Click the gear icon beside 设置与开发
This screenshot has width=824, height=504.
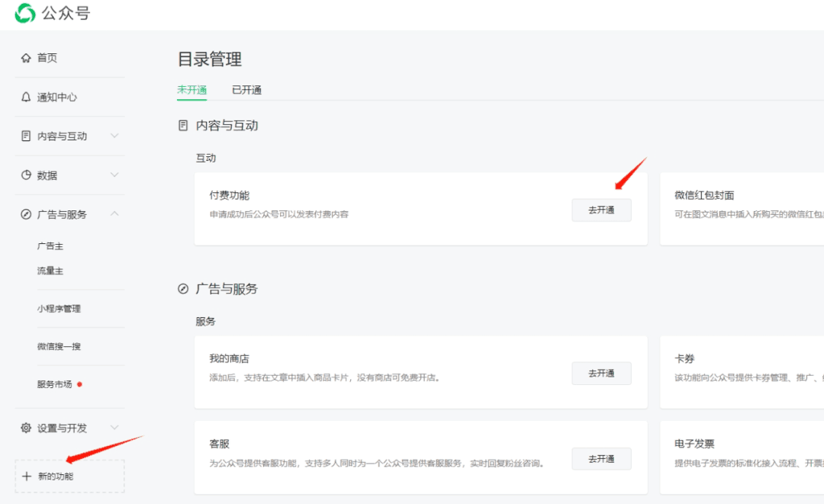click(26, 428)
